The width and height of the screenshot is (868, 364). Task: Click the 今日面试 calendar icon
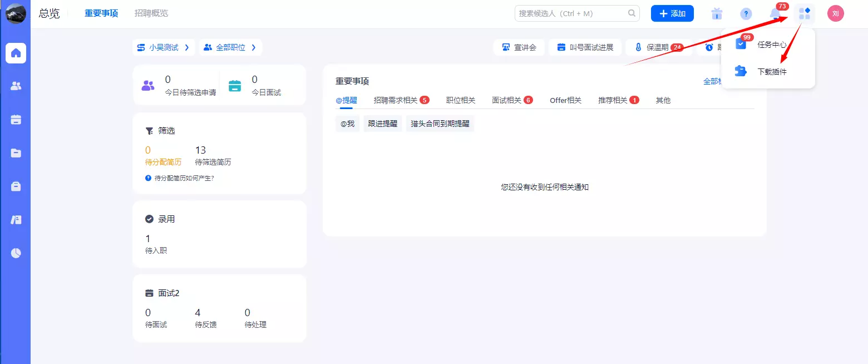[235, 86]
